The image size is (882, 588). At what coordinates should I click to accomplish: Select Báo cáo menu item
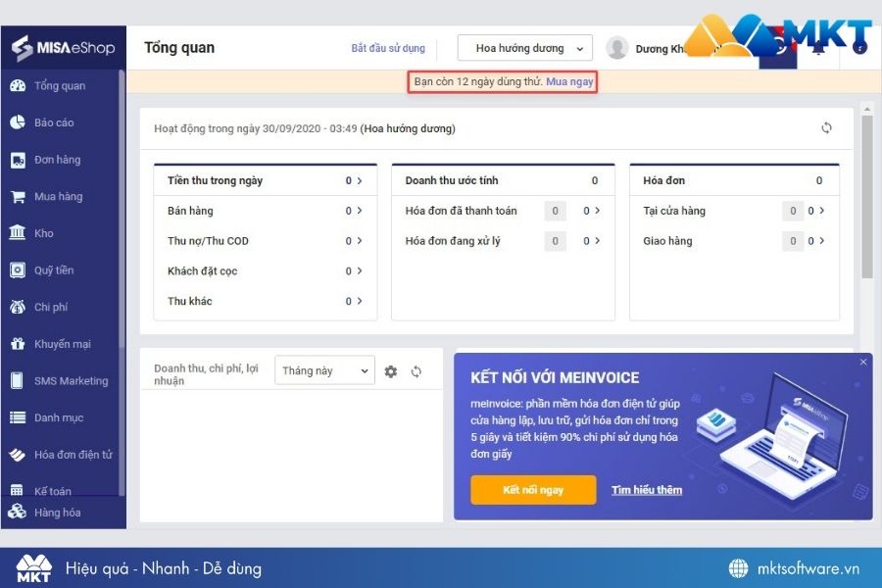[x=54, y=122]
